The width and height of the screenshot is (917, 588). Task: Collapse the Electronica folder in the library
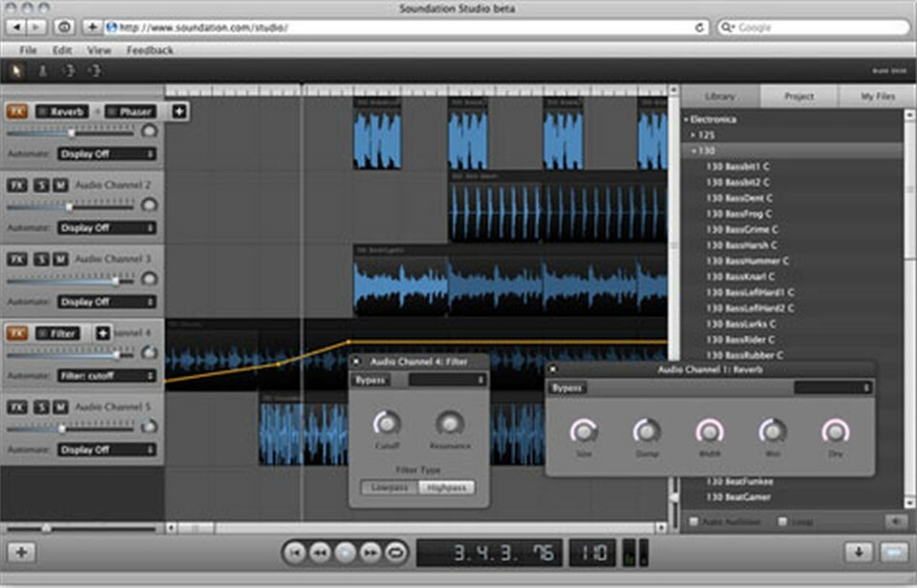tap(687, 120)
